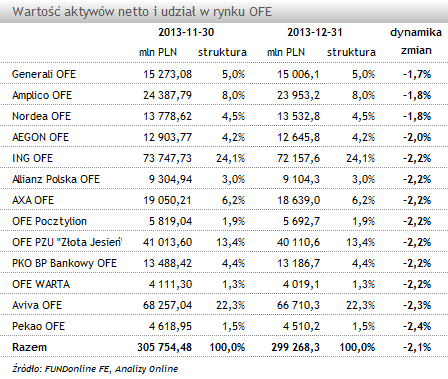Image resolution: width=448 pixels, height=379 pixels.
Task: Click the Pekao OFE row label
Action: [39, 326]
